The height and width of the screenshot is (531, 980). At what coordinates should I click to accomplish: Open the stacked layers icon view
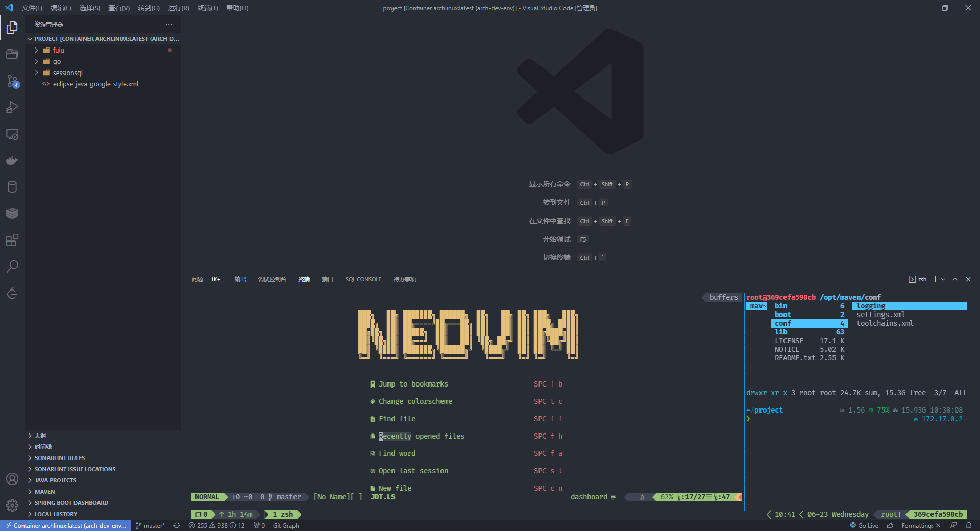click(x=12, y=213)
